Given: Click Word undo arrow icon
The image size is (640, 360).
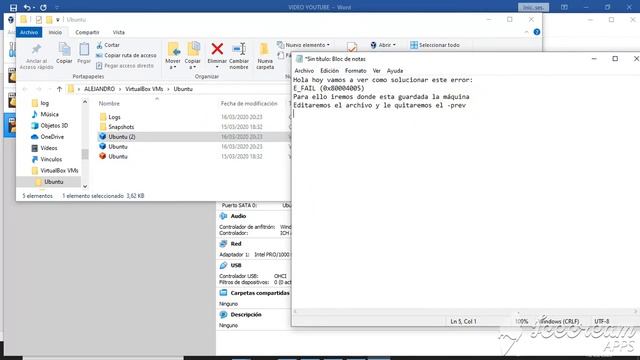Looking at the screenshot, I should point(27,7).
